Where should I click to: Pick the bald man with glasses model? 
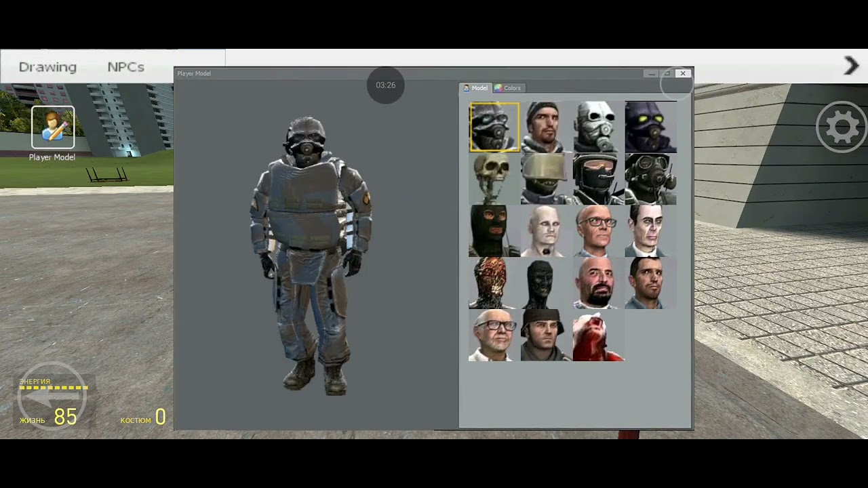pyautogui.click(x=599, y=231)
